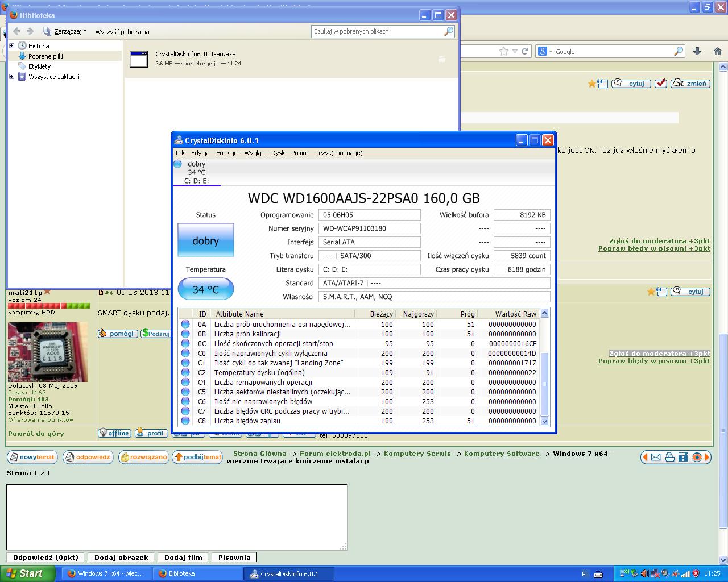Click the drive health icon showing 34 °C
This screenshot has height=582, width=728.
[x=176, y=164]
